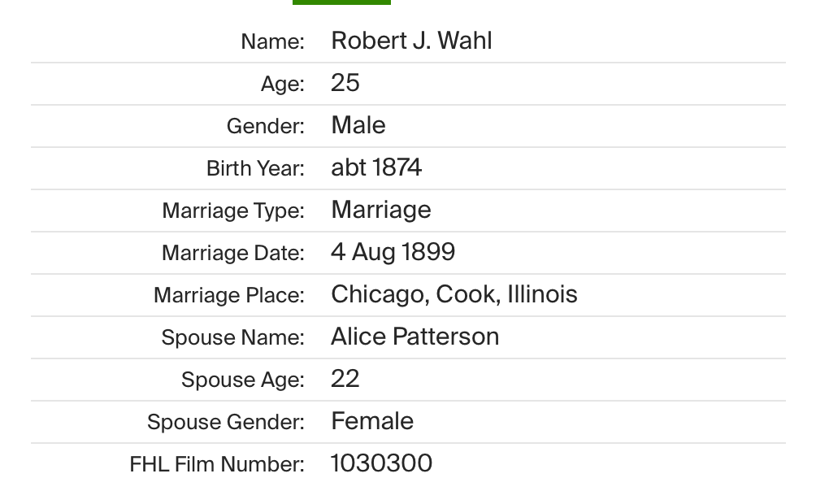Select the age value 25
This screenshot has height=504, width=816.
(345, 83)
